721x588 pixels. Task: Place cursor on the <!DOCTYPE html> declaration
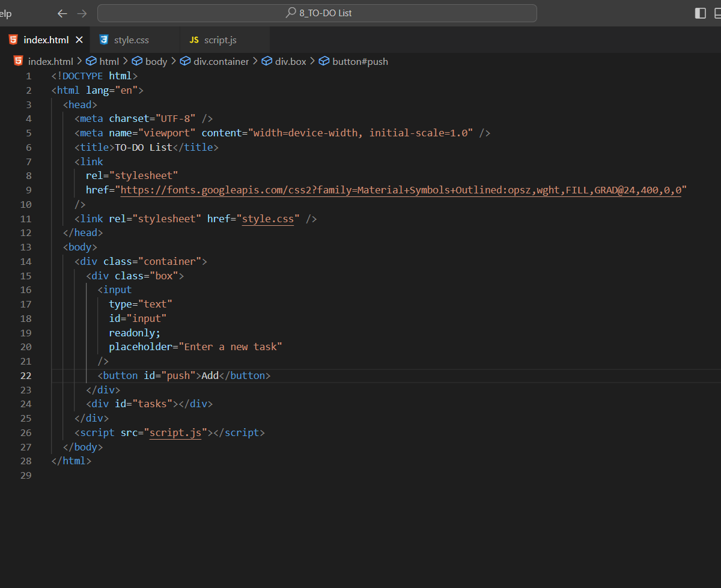pos(95,76)
